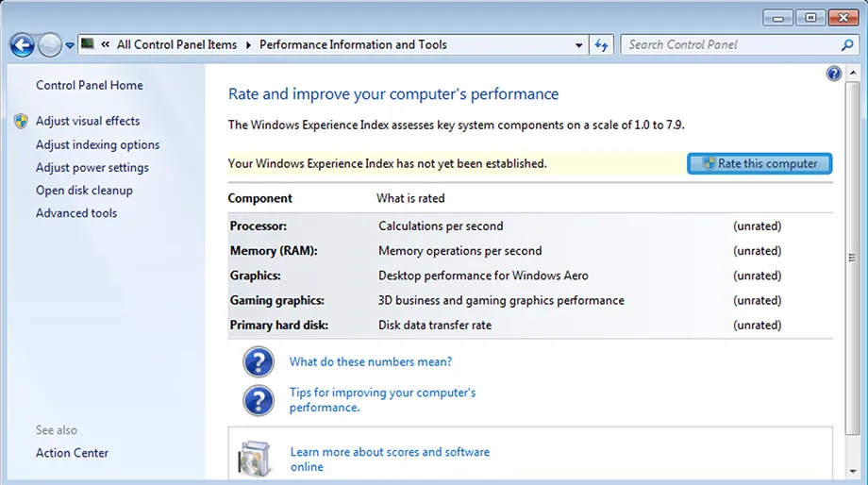
Task: Refresh the Control Panel page
Action: click(602, 45)
